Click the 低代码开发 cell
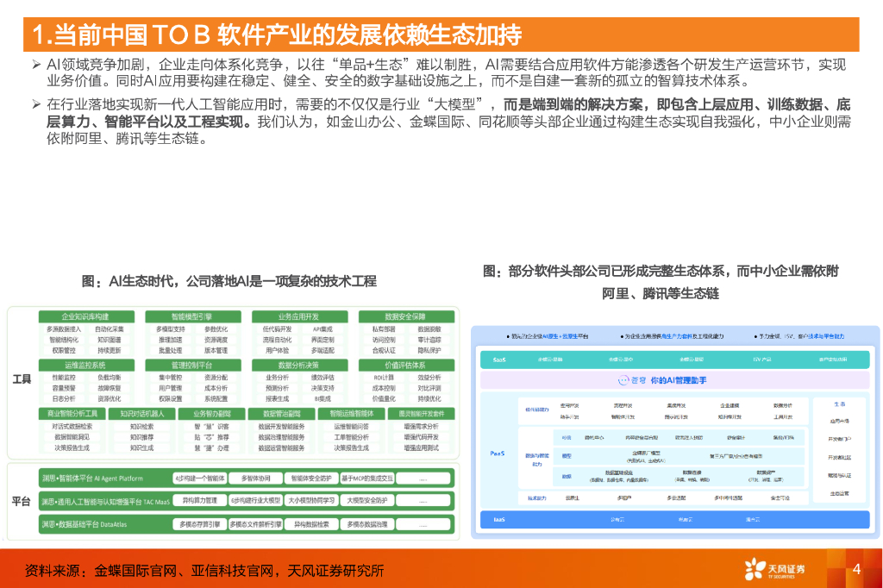The image size is (883, 588). point(277,329)
